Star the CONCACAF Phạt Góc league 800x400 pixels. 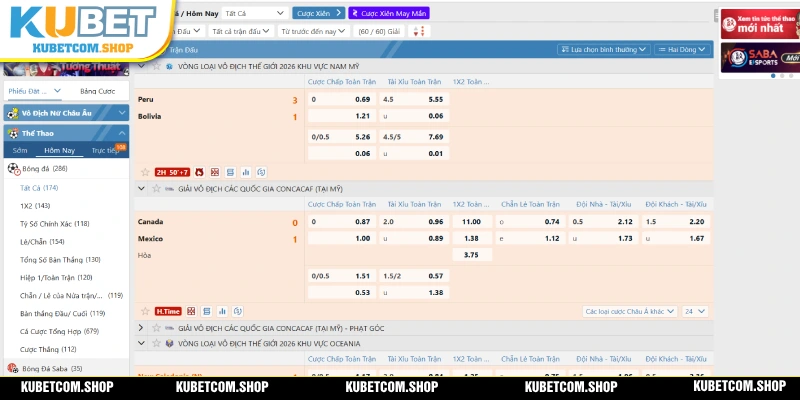point(157,328)
